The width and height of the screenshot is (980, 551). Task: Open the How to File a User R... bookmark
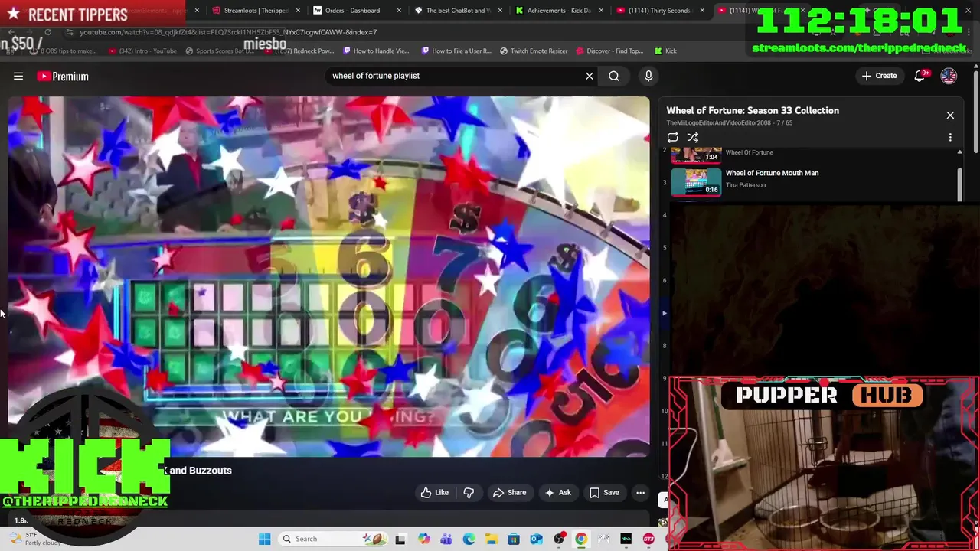(456, 51)
